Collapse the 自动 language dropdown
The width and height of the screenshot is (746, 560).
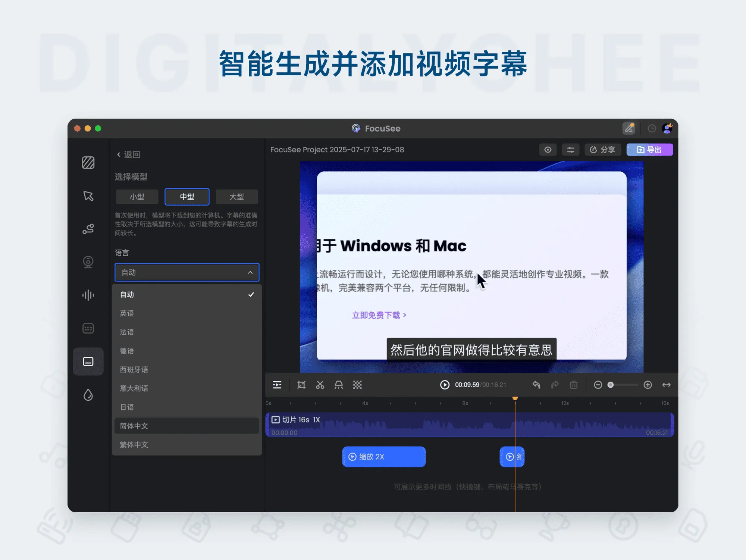251,272
